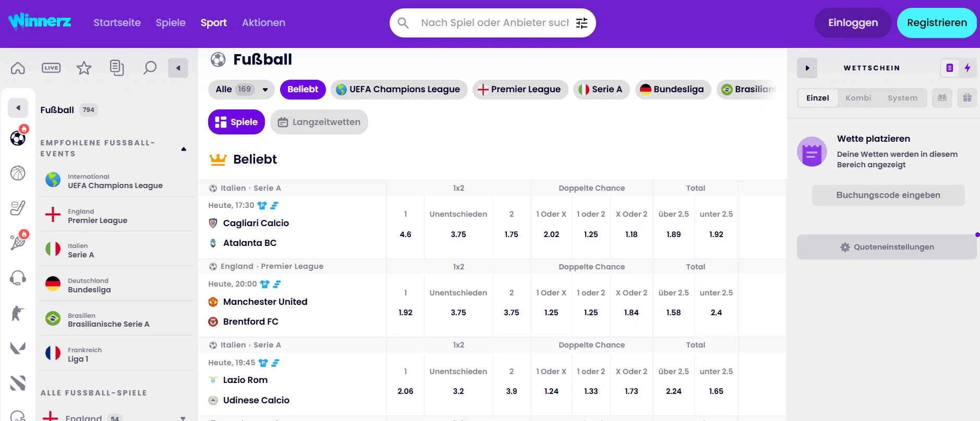This screenshot has width=980, height=421.
Task: Open the odds boost book icon in Wettschein
Action: [942, 98]
